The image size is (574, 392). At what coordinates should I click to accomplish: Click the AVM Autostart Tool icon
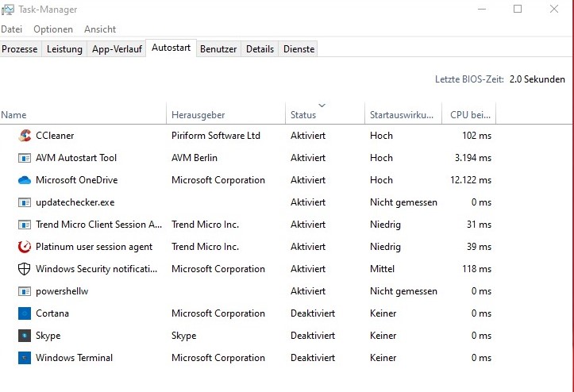[25, 158]
